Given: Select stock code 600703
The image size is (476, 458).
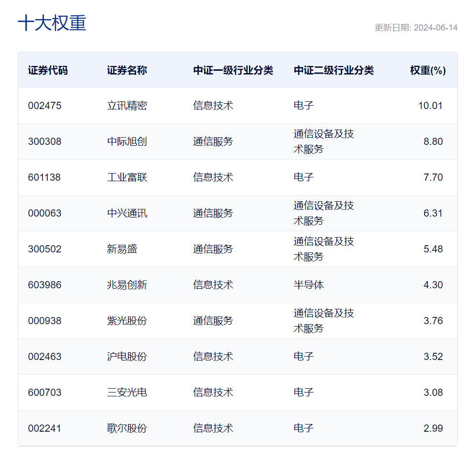Looking at the screenshot, I should (x=44, y=393).
